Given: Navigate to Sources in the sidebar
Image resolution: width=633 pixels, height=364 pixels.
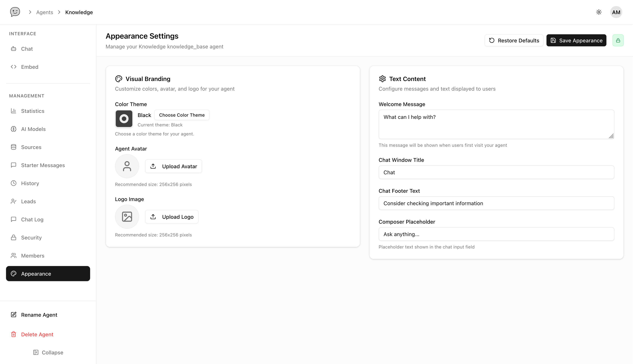Looking at the screenshot, I should [x=31, y=147].
